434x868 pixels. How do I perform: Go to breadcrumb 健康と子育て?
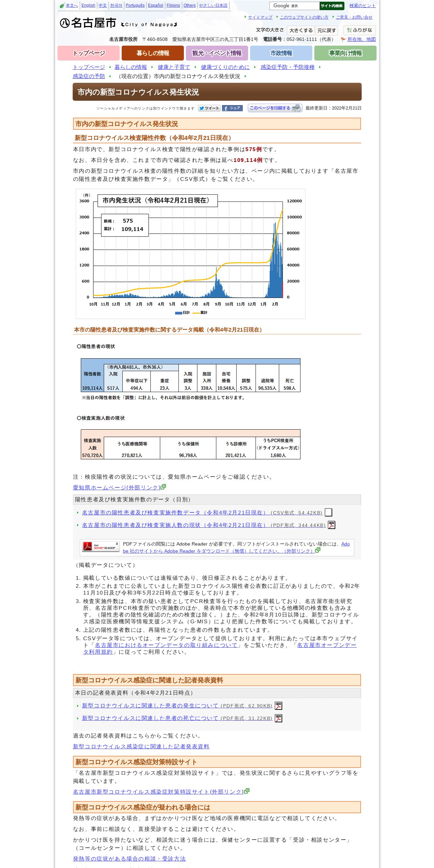[x=174, y=67]
